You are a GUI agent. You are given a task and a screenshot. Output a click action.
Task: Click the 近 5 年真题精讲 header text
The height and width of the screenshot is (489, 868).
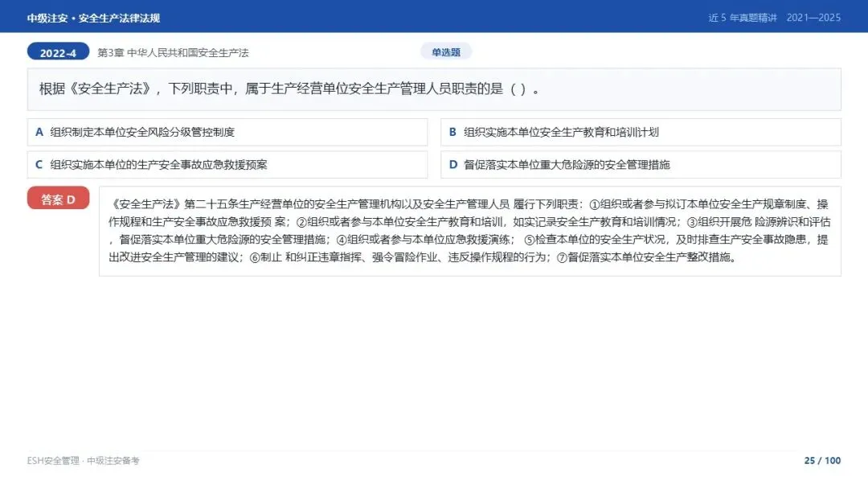coord(743,18)
